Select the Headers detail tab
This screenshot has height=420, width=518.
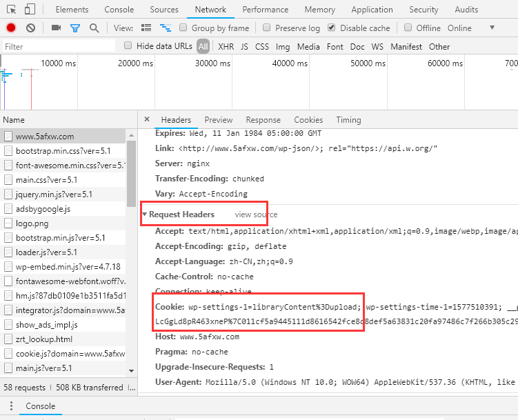176,120
